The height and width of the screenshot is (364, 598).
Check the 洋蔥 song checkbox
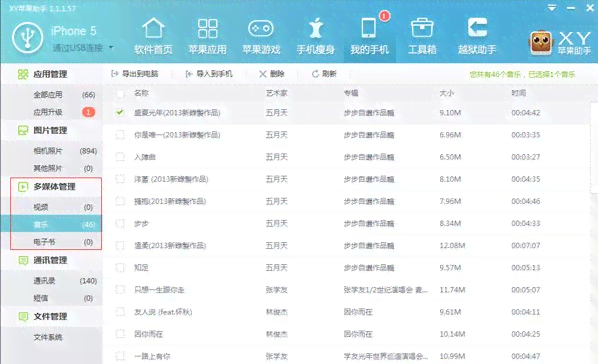pos(120,179)
